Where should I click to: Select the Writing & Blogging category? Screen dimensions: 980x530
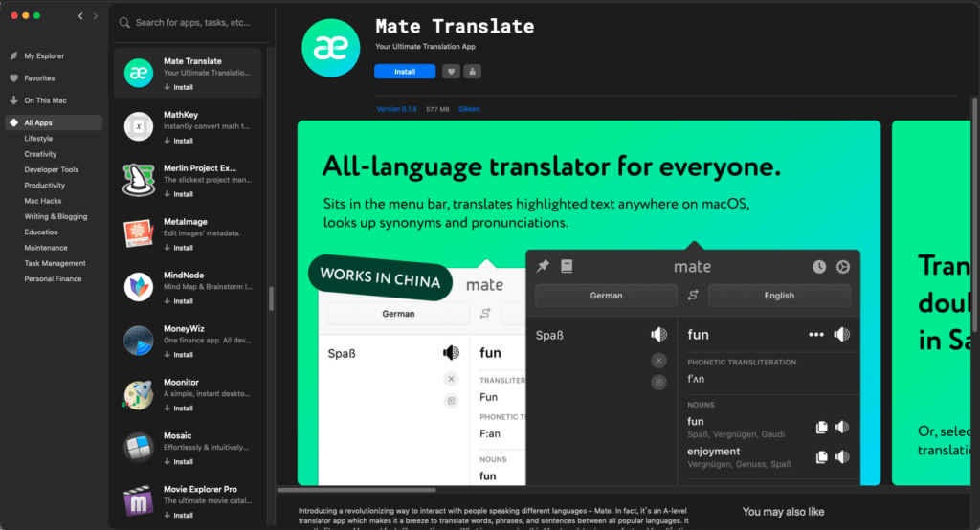[56, 217]
